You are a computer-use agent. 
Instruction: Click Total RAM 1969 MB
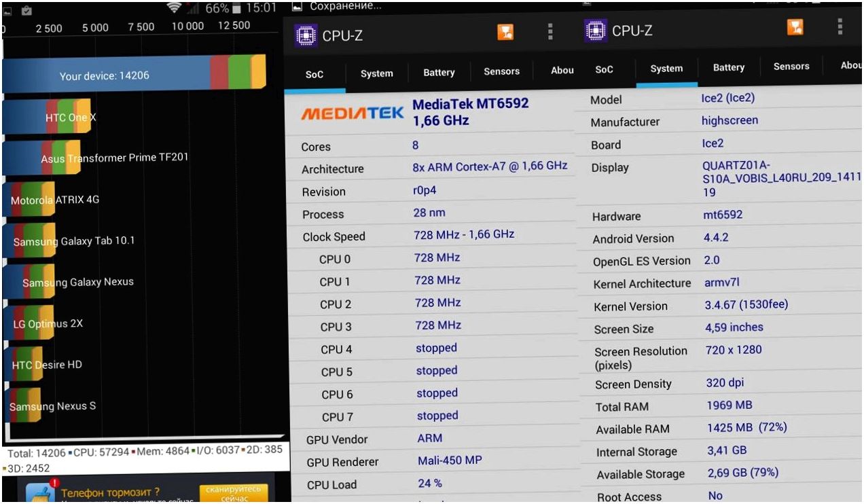[730, 406]
